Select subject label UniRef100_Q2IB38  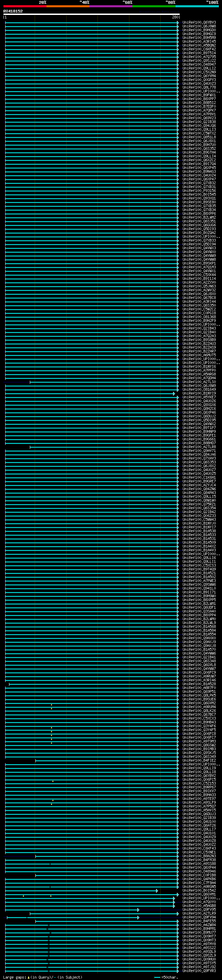(199, 122)
